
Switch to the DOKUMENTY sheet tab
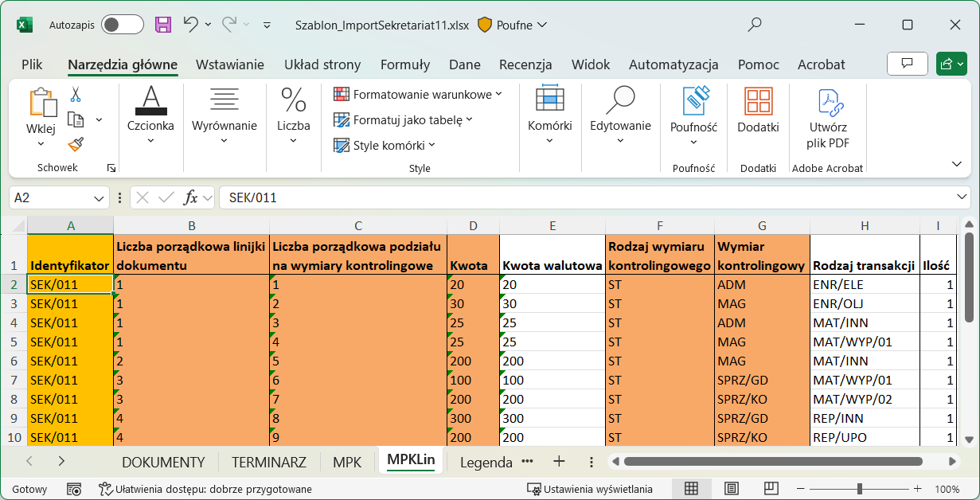(163, 462)
